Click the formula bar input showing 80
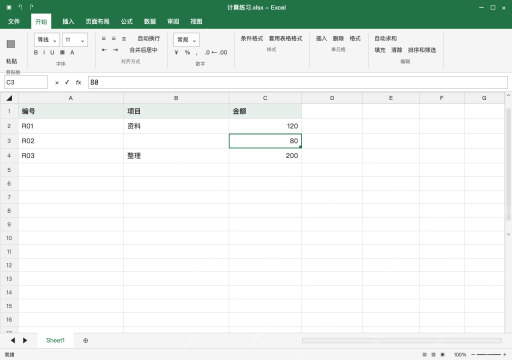Screen dimensions: 512x360 point(298,82)
